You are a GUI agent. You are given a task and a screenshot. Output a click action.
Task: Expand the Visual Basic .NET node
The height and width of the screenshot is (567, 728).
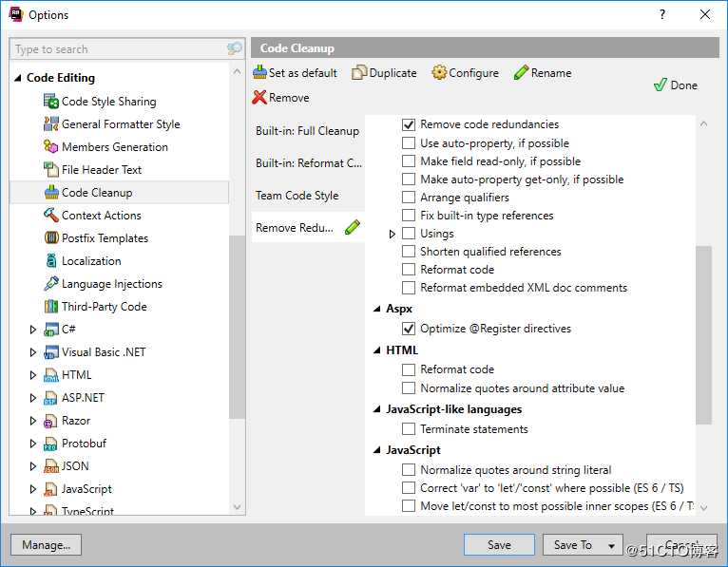[x=33, y=352]
